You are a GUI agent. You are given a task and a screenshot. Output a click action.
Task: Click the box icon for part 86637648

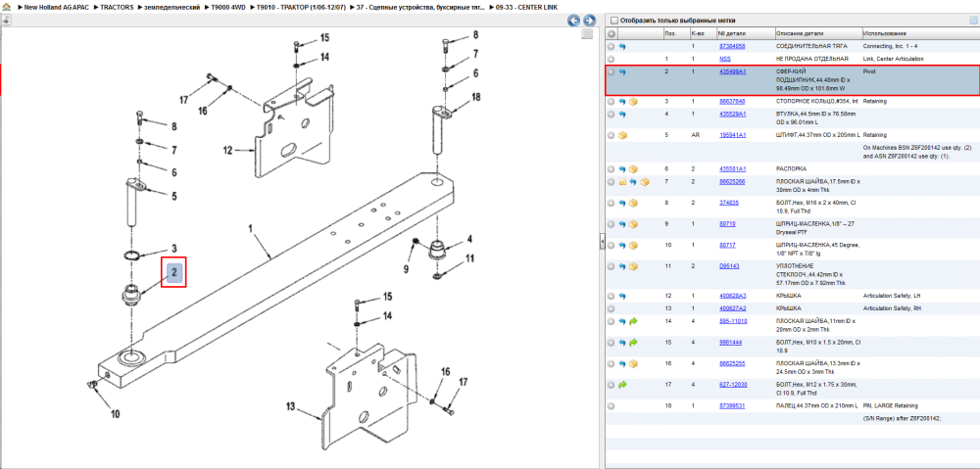(633, 101)
